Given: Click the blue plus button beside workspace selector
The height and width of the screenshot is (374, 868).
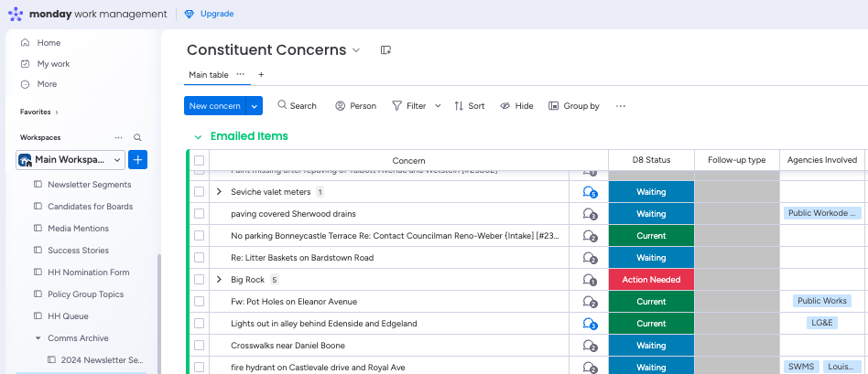Looking at the screenshot, I should pyautogui.click(x=138, y=160).
